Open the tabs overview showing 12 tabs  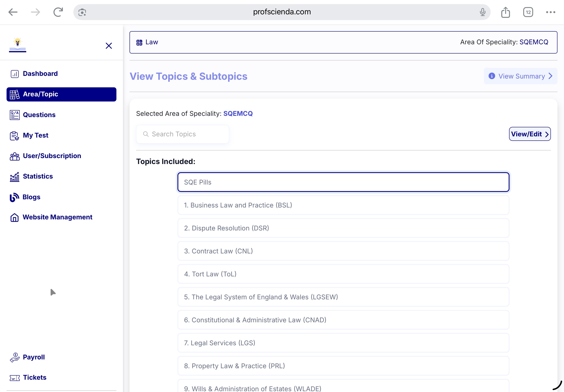click(x=528, y=12)
